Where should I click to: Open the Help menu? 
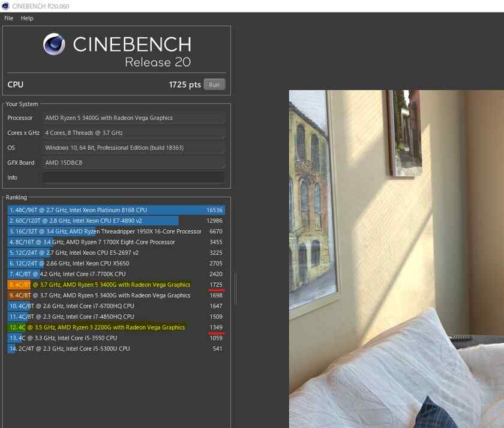click(26, 18)
